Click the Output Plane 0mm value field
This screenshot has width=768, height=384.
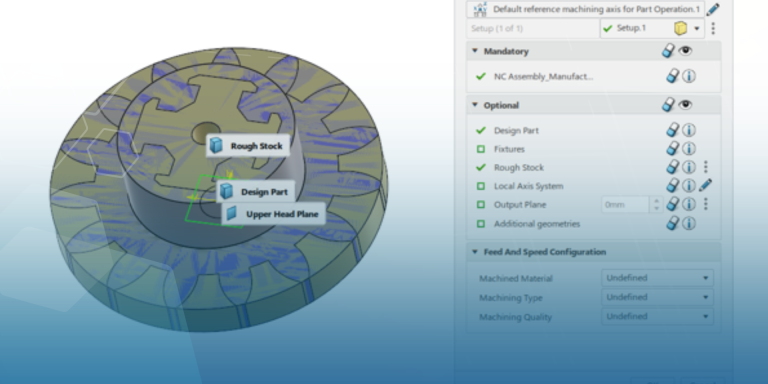coord(626,205)
